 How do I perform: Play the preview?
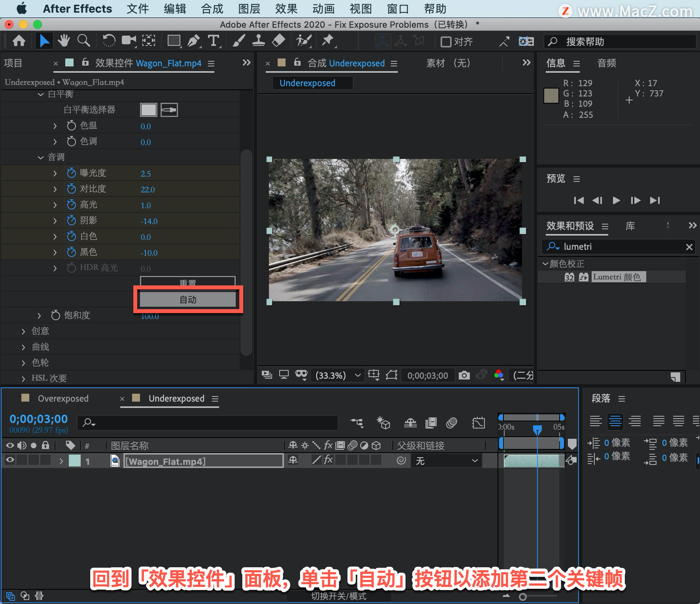(616, 200)
